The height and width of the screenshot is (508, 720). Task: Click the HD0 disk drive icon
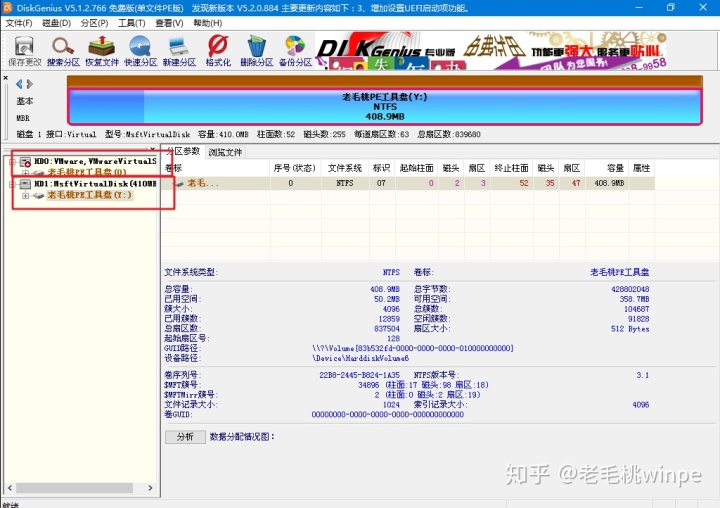25,162
